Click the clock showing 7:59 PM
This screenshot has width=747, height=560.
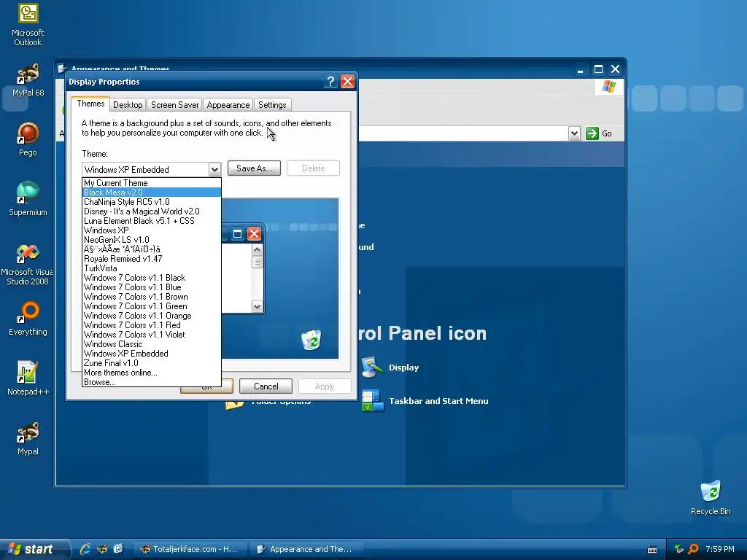(720, 549)
